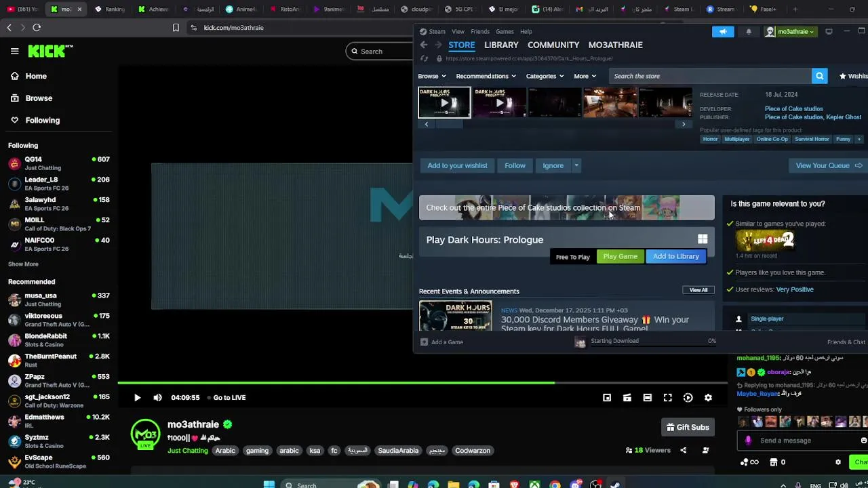Open the Ignore button dropdown arrow

coord(576,165)
